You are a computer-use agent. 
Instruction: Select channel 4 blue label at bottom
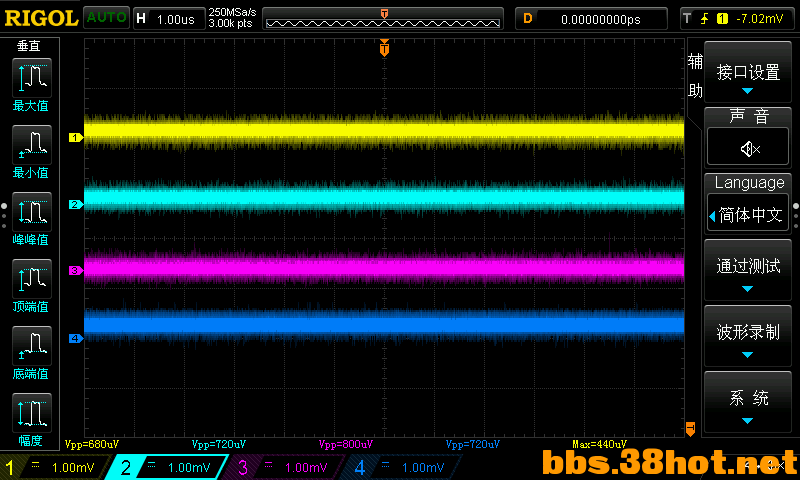click(401, 467)
